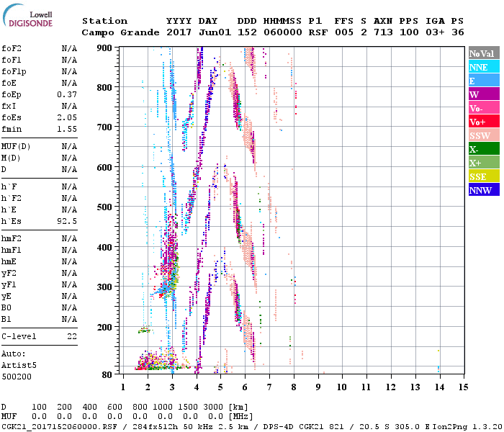This screenshot has width=504, height=432.
Task: Select the NNE cyan legend swatch
Action: (484, 67)
